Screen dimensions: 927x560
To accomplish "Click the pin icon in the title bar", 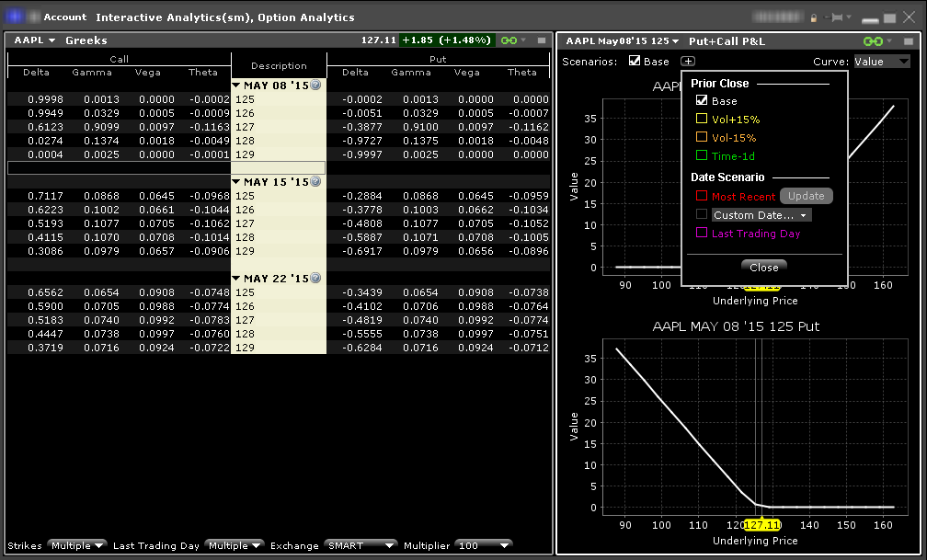I will [x=836, y=17].
